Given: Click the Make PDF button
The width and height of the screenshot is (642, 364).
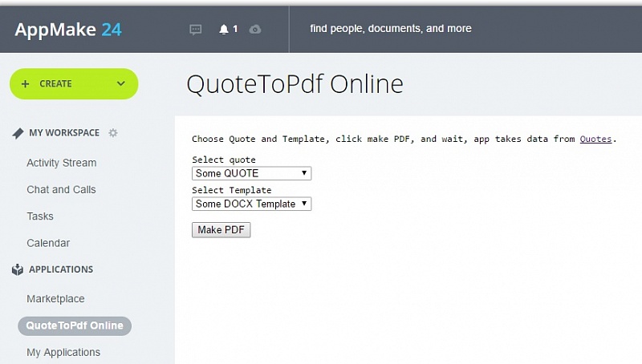Looking at the screenshot, I should (x=221, y=230).
